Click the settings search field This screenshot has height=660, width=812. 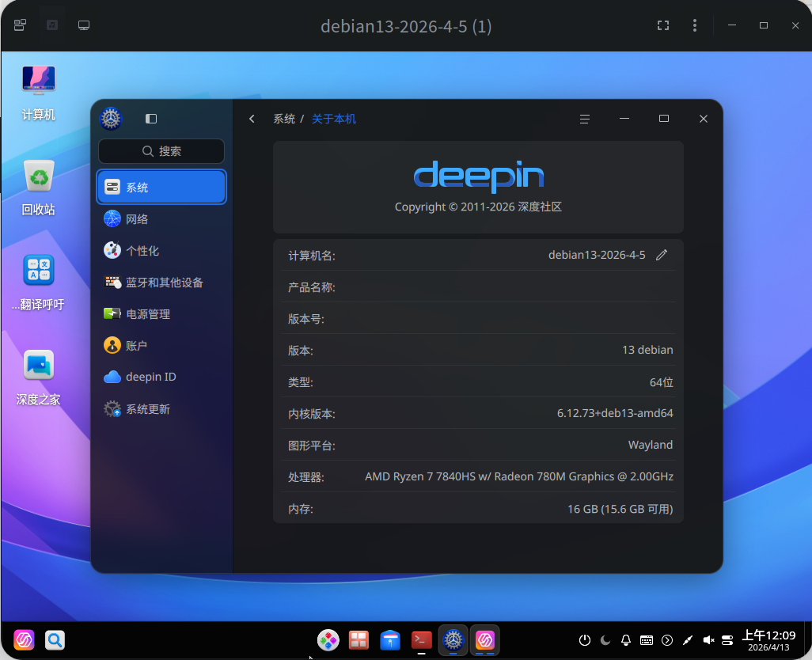[161, 151]
